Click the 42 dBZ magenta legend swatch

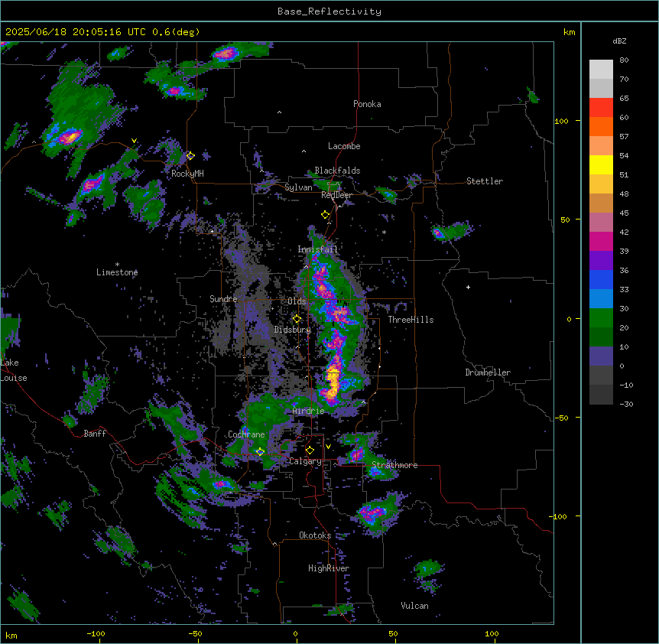601,241
